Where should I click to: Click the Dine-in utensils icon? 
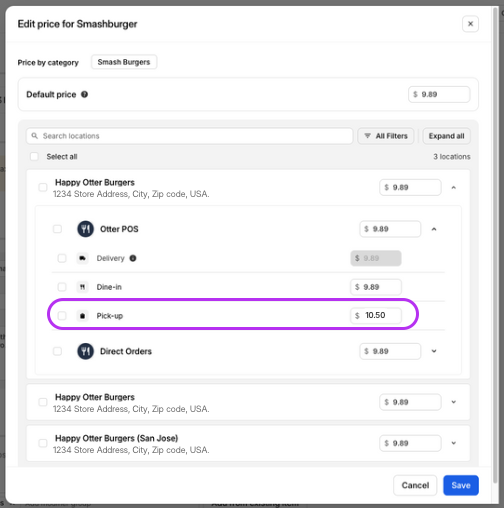pos(82,287)
